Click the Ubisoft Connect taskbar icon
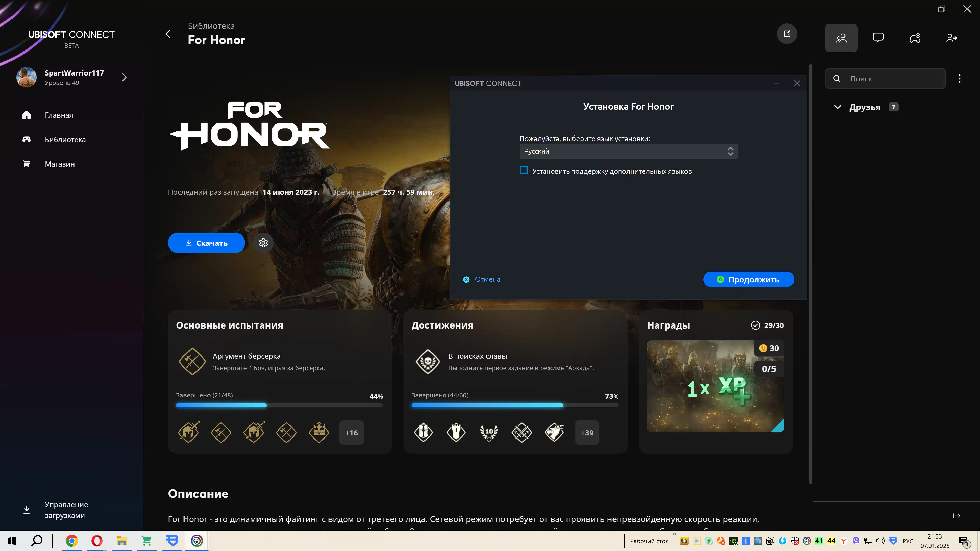The image size is (980, 551). click(197, 541)
